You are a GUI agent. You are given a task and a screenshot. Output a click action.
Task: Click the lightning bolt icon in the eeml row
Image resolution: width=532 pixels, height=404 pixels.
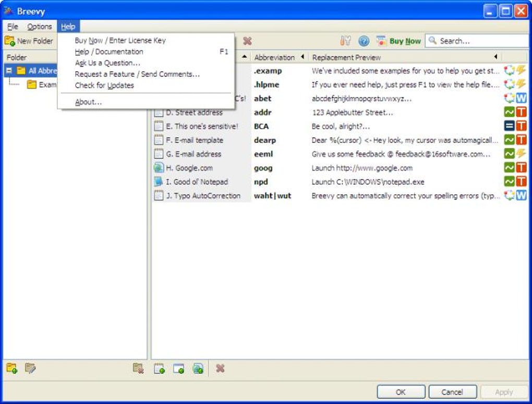521,154
